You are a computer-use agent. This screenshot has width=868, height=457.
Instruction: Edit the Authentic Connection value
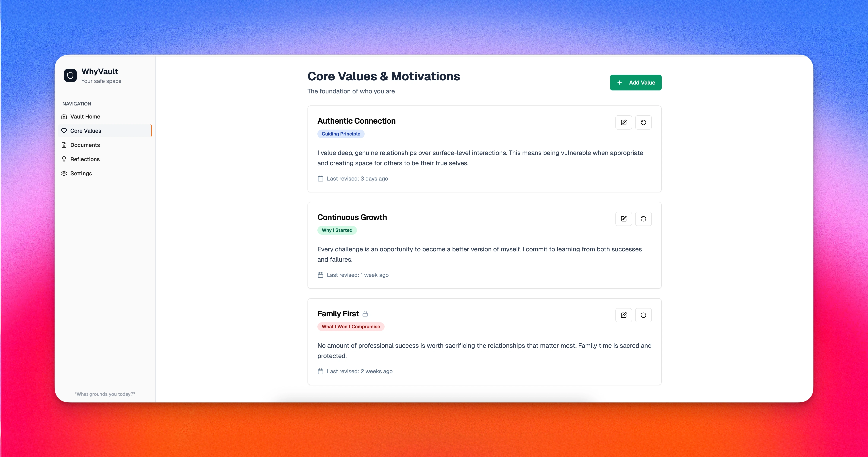click(x=623, y=123)
